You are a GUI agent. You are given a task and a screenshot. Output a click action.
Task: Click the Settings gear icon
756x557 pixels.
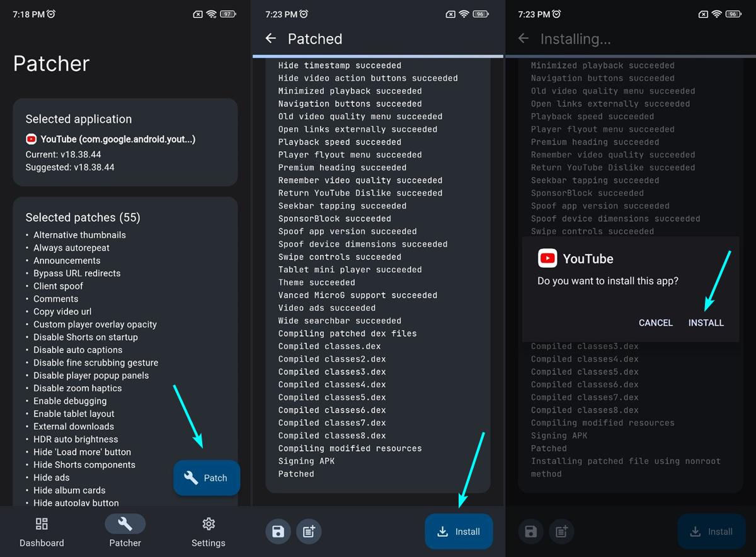point(209,524)
